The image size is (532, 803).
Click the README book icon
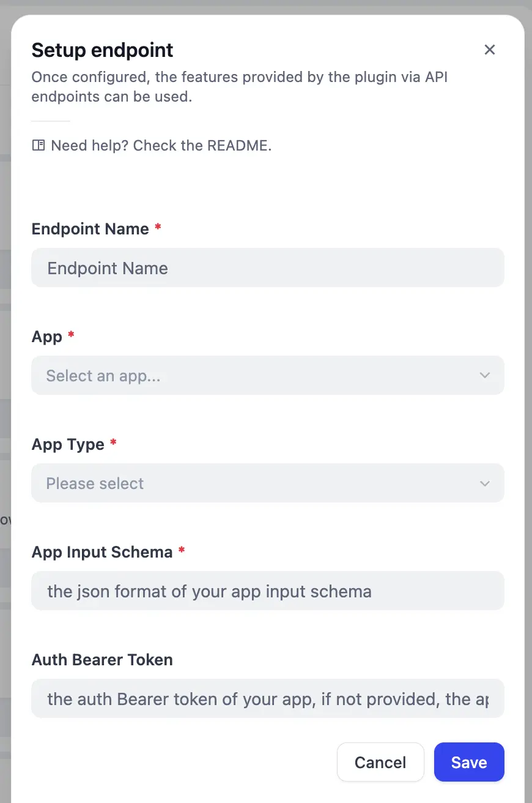click(39, 146)
